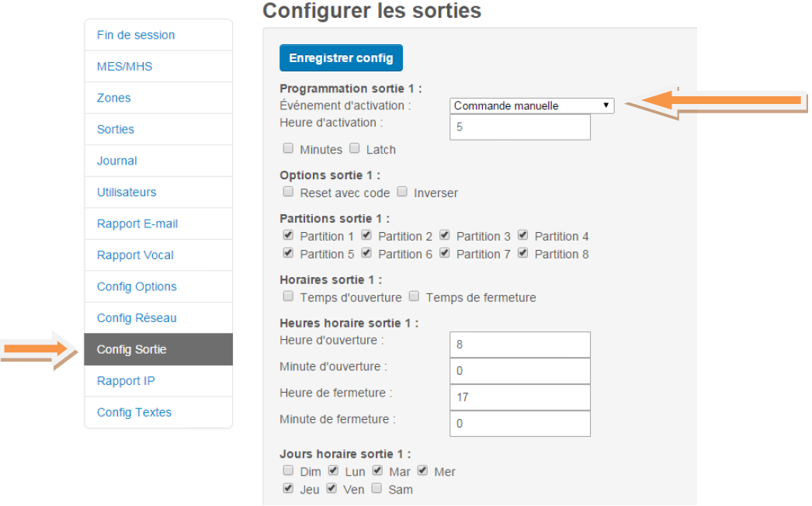Open the Événement d'activation dropdown
Image resolution: width=812 pixels, height=506 pixels.
(532, 106)
